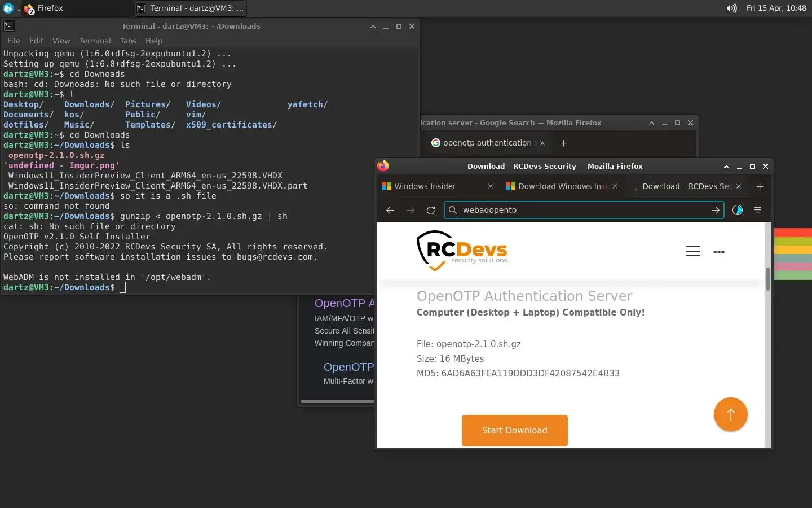812x508 pixels.
Task: Switch to the Windows Insider tab
Action: [x=438, y=186]
